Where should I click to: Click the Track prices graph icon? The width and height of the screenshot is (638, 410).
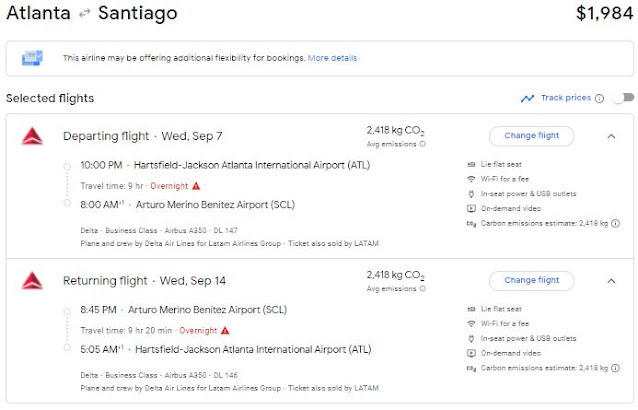pyautogui.click(x=527, y=98)
